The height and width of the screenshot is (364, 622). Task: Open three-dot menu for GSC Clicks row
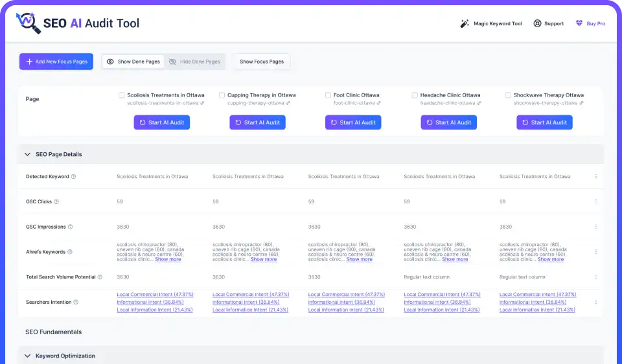point(596,201)
